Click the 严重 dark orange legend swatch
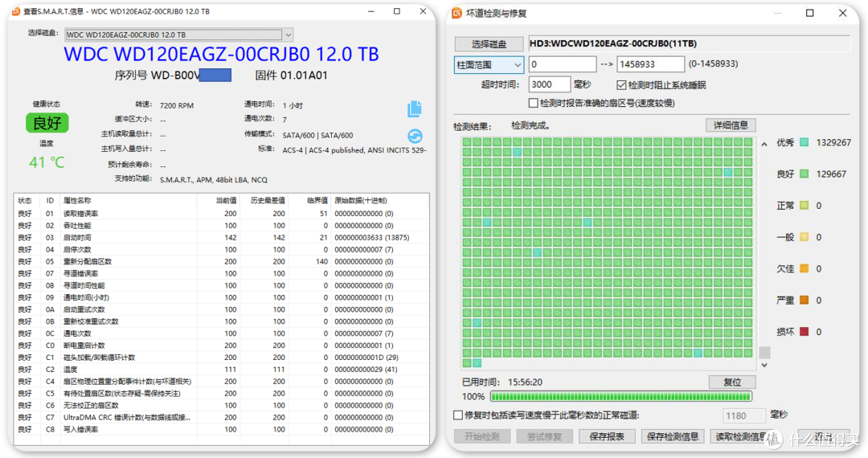 [x=804, y=300]
